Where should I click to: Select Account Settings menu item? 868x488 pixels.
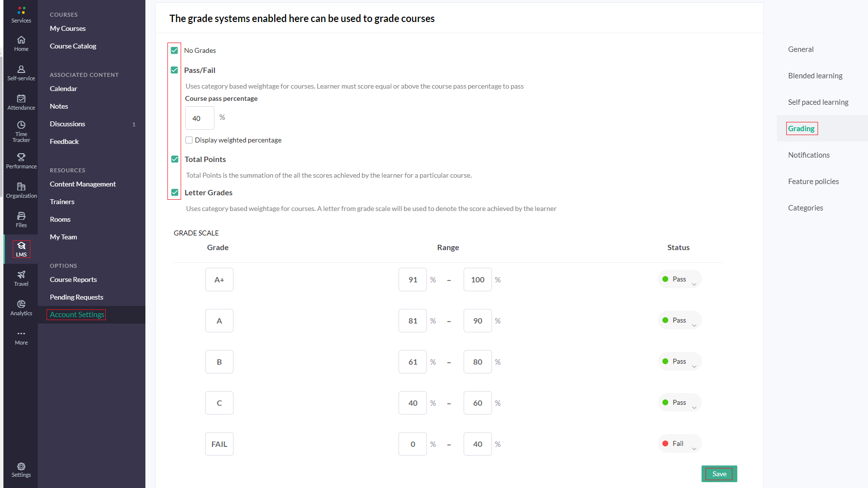[77, 315]
